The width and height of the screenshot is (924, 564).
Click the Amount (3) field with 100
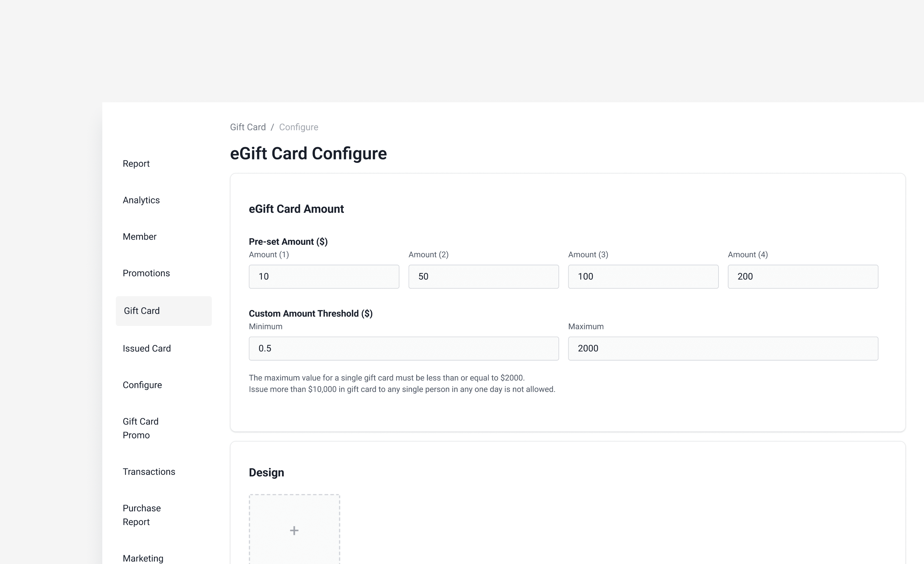pyautogui.click(x=643, y=277)
